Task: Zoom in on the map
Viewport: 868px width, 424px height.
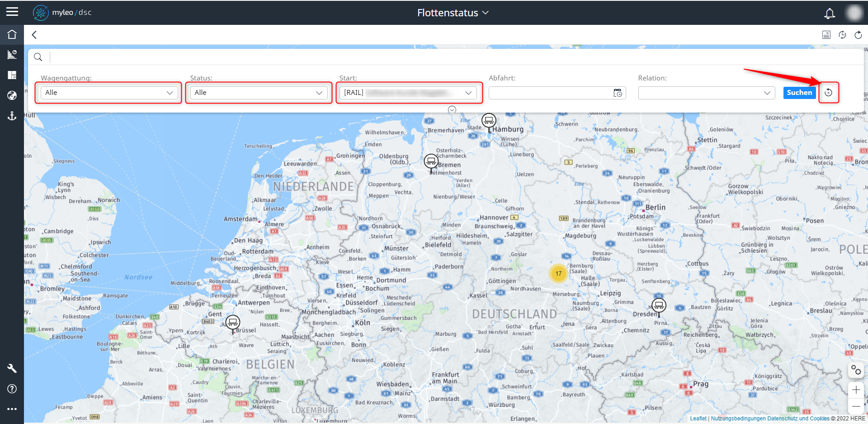Action: point(856,390)
